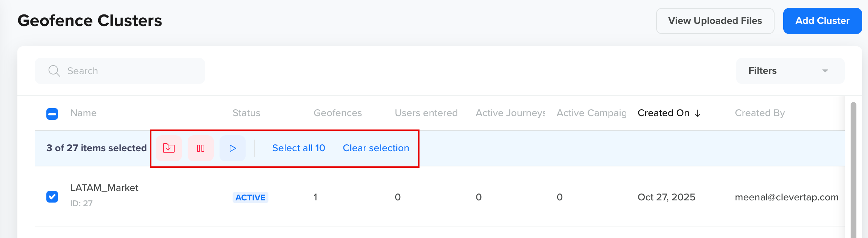Pause the selected clusters
The image size is (868, 238).
point(200,148)
